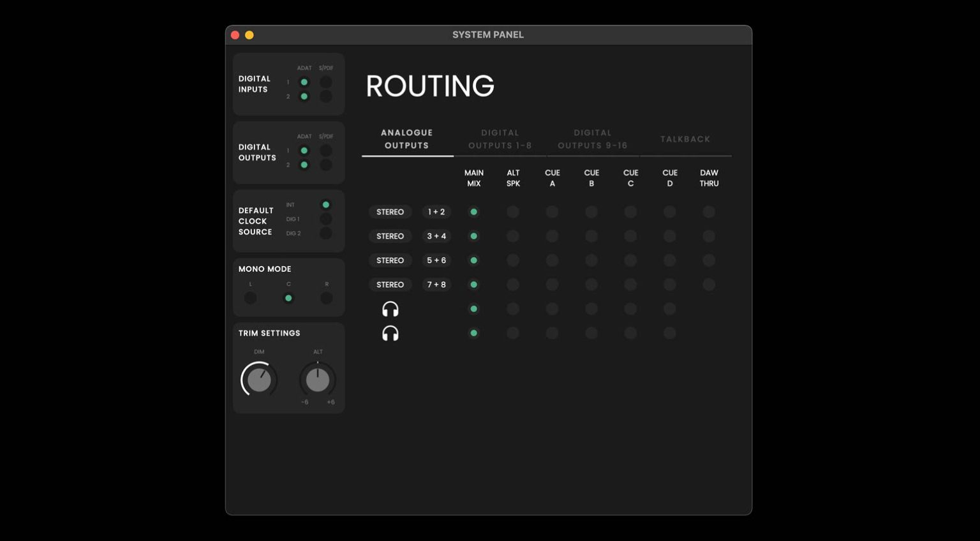Click the DAW THRU column header
The height and width of the screenshot is (541, 980).
[709, 178]
